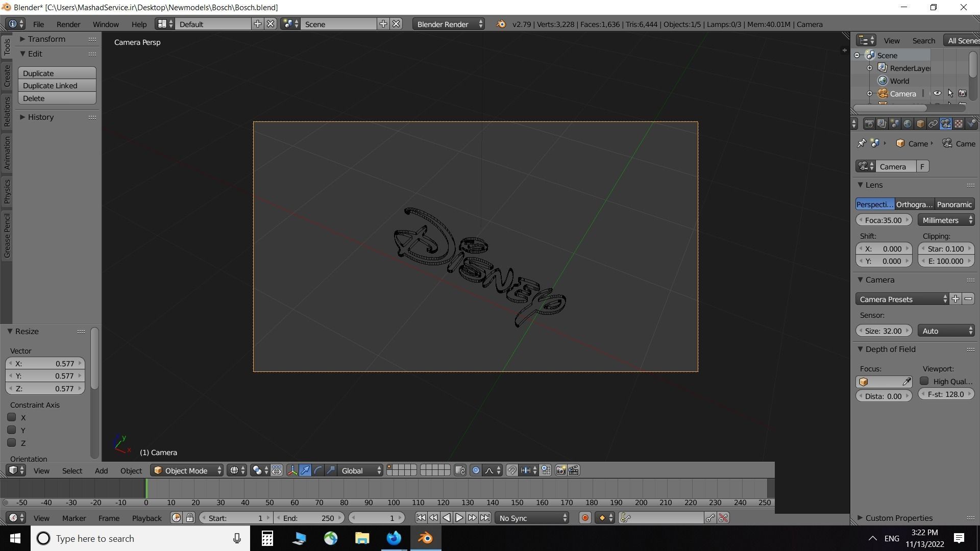Image resolution: width=980 pixels, height=551 pixels.
Task: Open the Object Mode dropdown
Action: coord(187,470)
